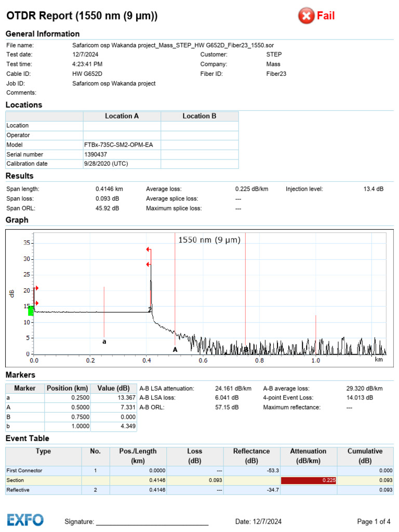Click the Job ID value Safaricom osp Wakanda project
Viewport: 399px width, 532px height.
(114, 84)
